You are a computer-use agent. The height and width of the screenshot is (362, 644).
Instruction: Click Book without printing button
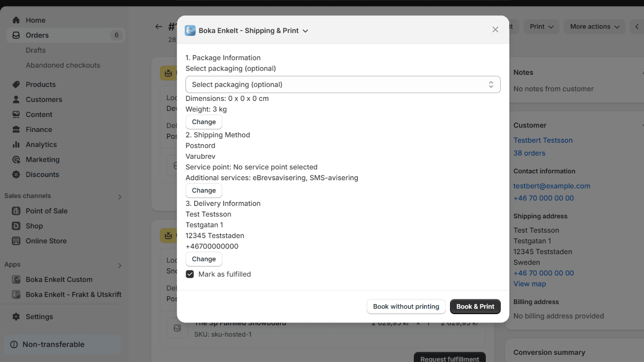(x=406, y=306)
